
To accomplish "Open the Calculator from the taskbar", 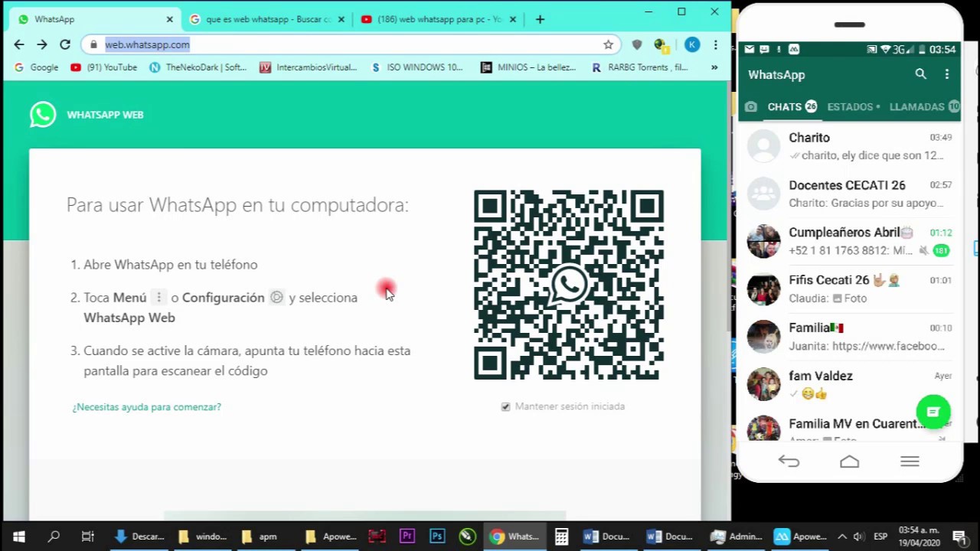I will pyautogui.click(x=561, y=536).
